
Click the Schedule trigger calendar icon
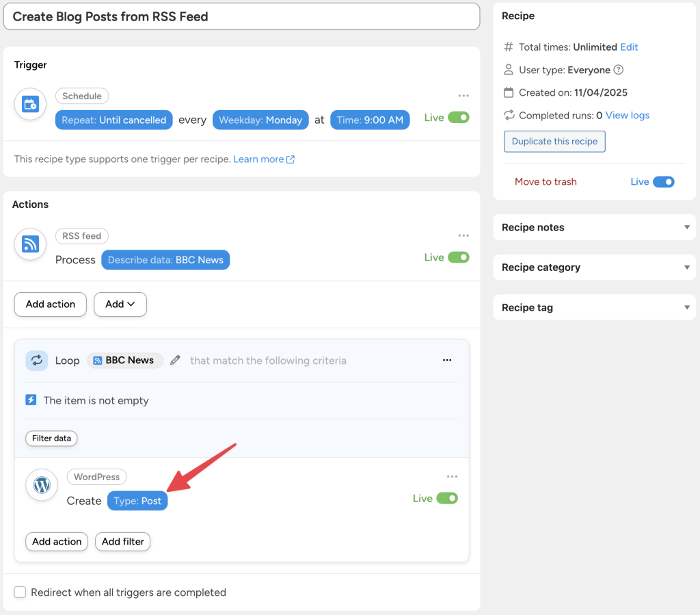click(x=29, y=104)
